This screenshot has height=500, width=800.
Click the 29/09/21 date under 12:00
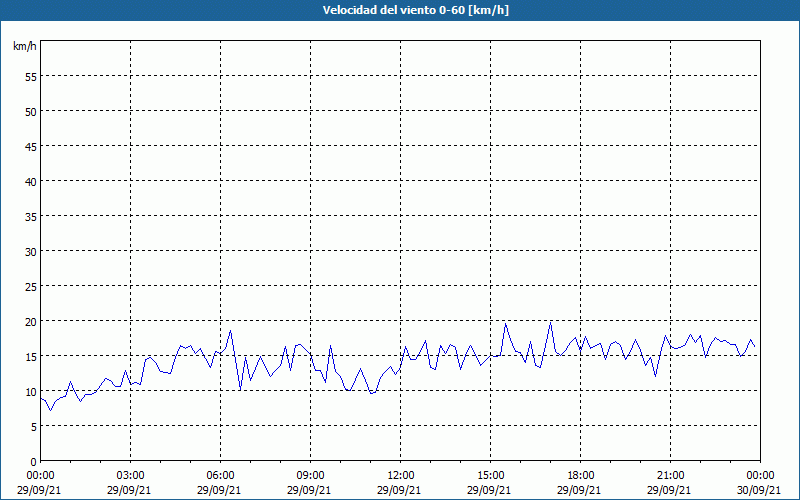[399, 490]
